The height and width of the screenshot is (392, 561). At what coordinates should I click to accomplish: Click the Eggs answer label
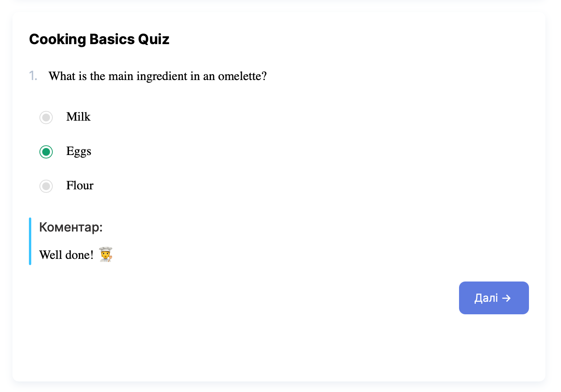coord(79,151)
